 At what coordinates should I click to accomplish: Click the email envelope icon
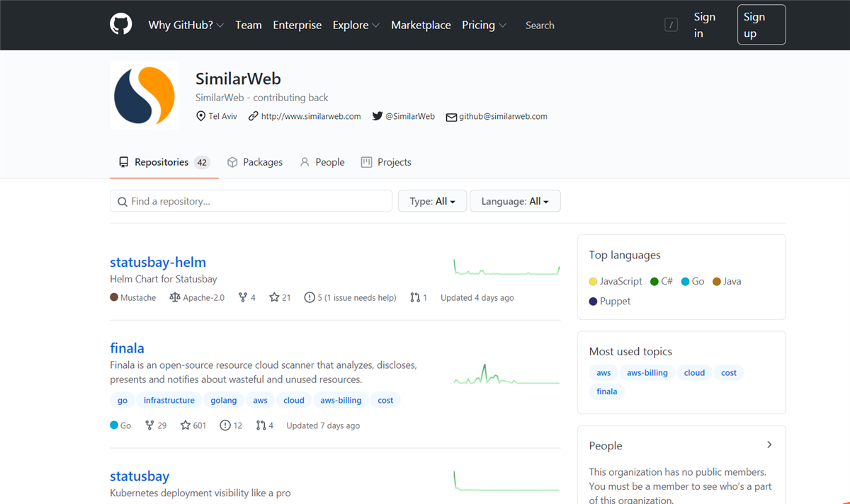451,117
